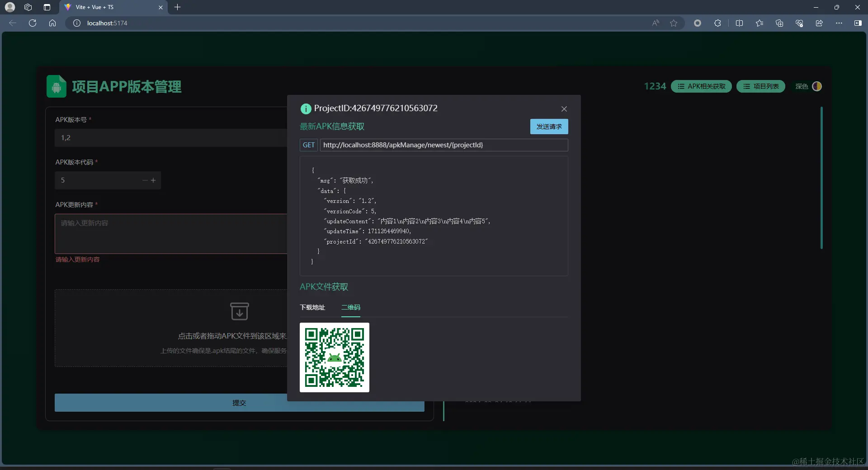Click the GET method label

pos(309,145)
